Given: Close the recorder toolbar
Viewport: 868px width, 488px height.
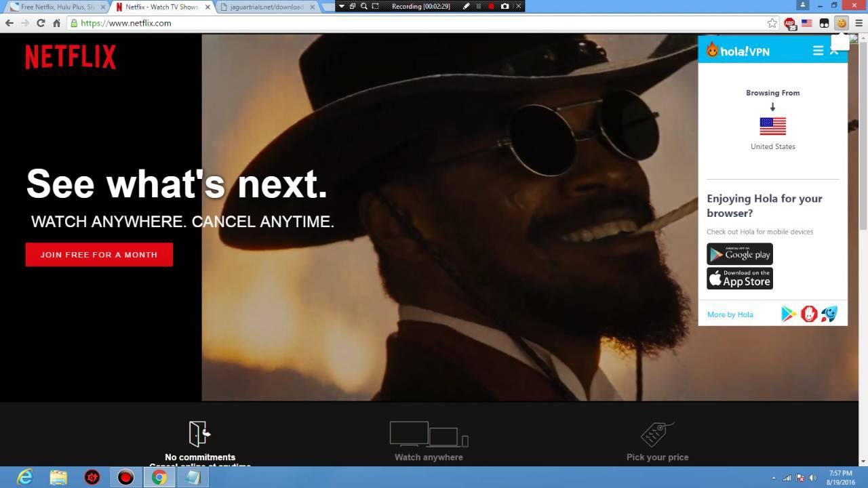Looking at the screenshot, I should 518,6.
